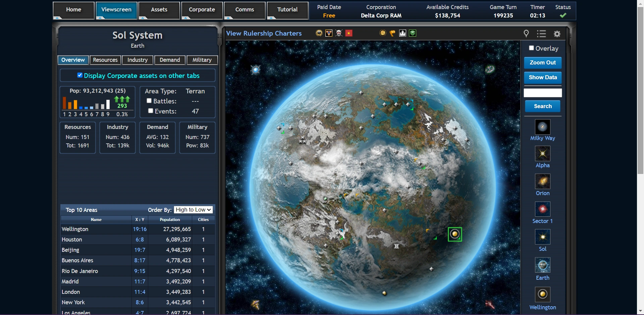Click the red ship icon in map's bottom-right corner
644x315 pixels.
[x=490, y=305]
